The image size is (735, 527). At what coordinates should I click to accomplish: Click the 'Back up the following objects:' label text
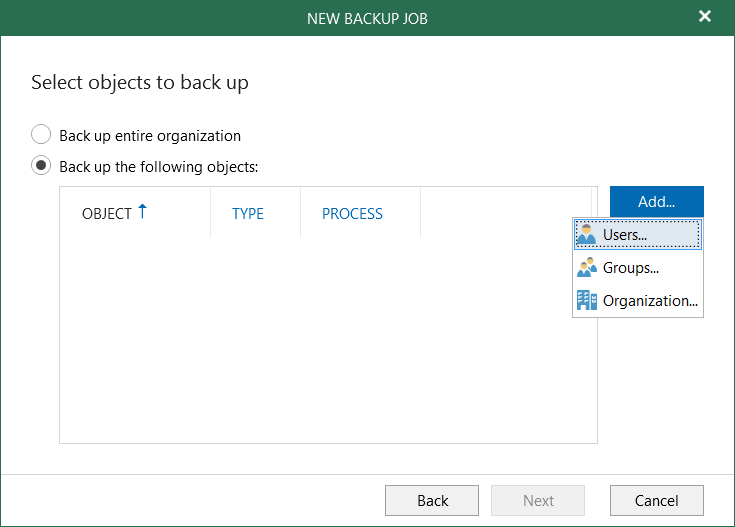tap(159, 166)
